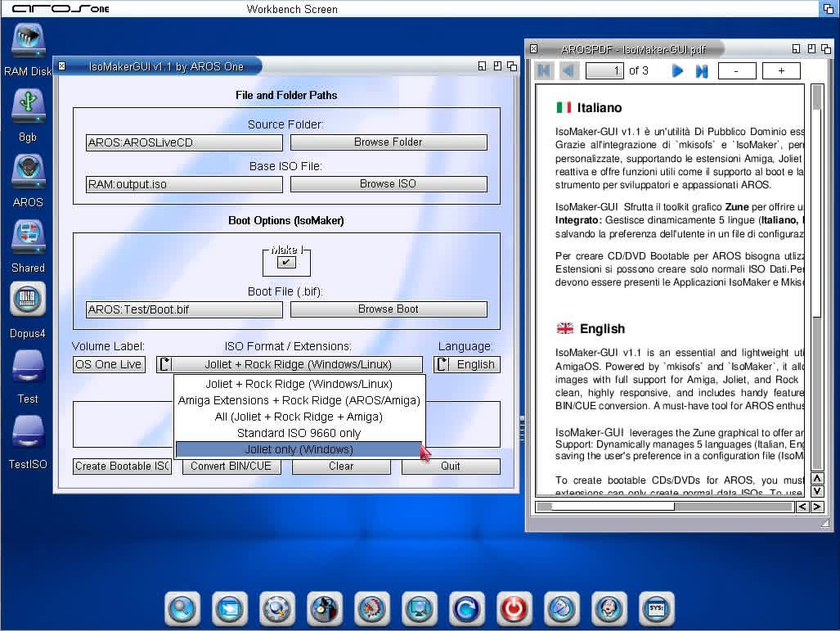Image resolution: width=840 pixels, height=631 pixels.
Task: Click the Convert BIN/CUE button
Action: click(231, 466)
